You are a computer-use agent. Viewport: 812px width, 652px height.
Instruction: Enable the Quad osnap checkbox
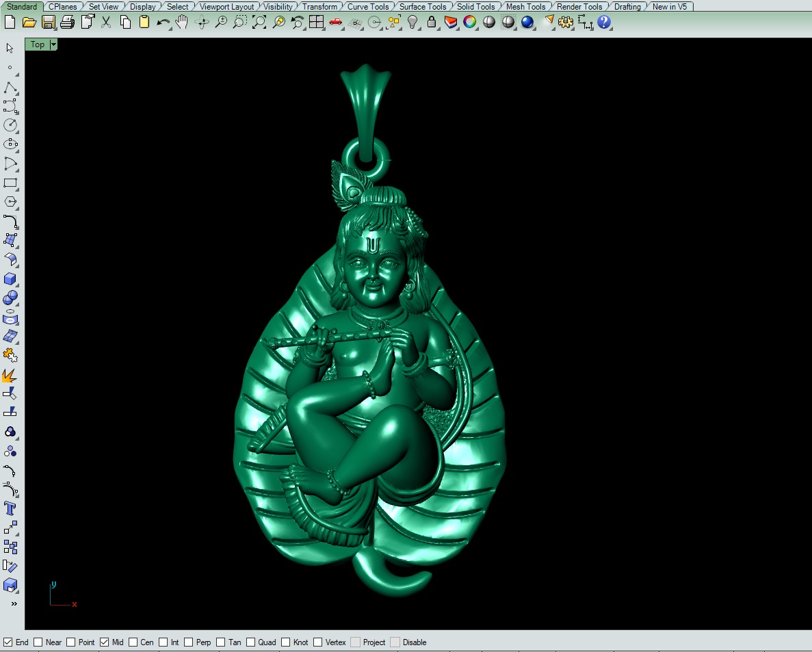click(x=250, y=642)
